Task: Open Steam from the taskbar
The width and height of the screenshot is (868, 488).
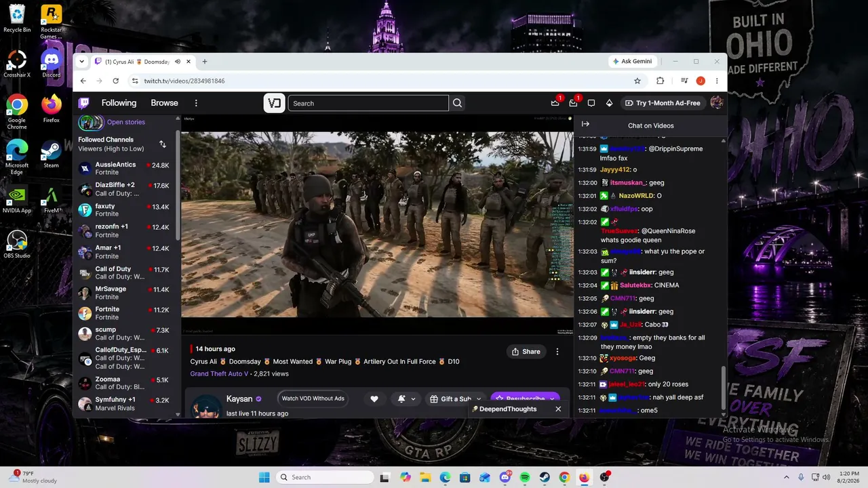Action: (545, 477)
